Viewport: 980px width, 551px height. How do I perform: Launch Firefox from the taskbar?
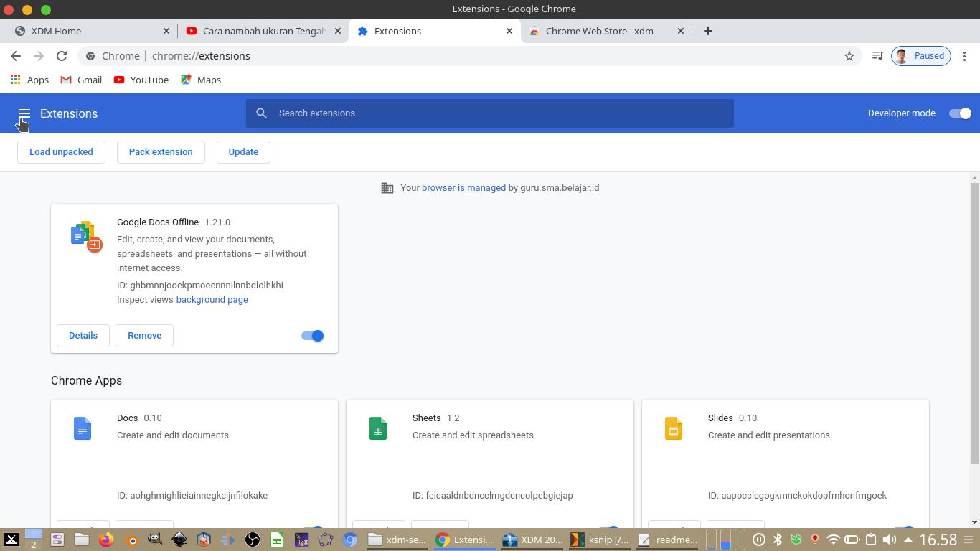click(106, 540)
